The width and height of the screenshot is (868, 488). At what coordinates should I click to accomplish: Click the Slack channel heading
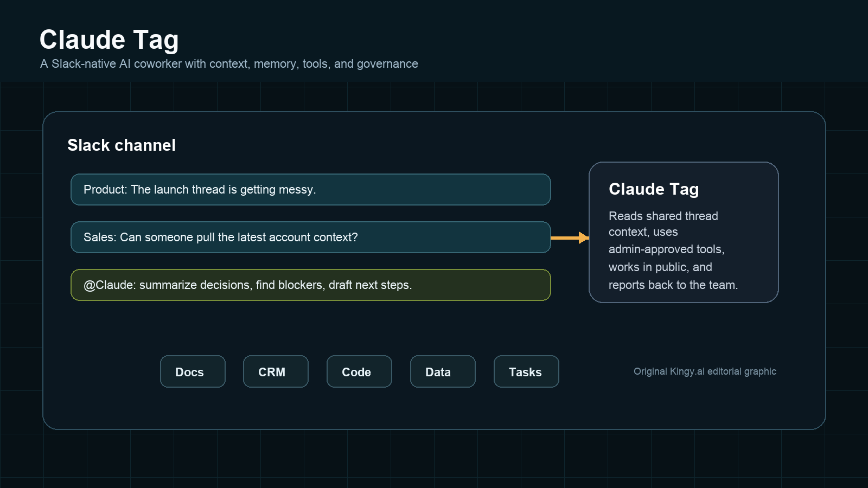122,145
